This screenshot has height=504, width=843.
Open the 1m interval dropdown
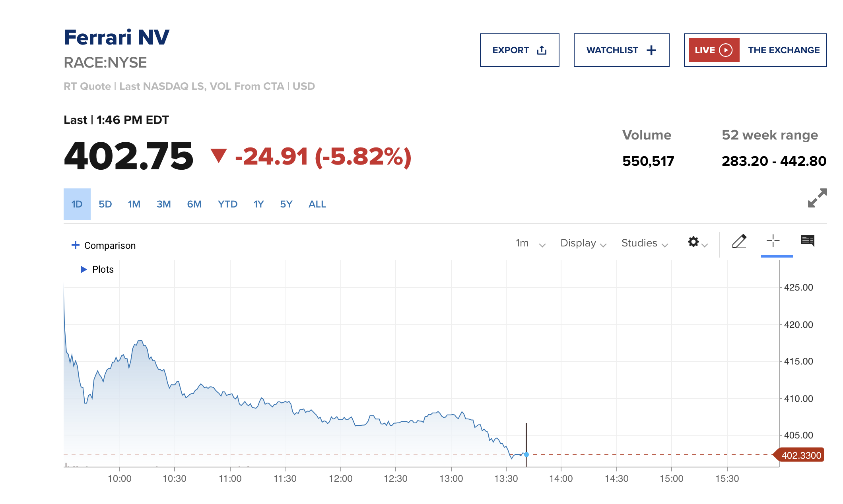[530, 243]
